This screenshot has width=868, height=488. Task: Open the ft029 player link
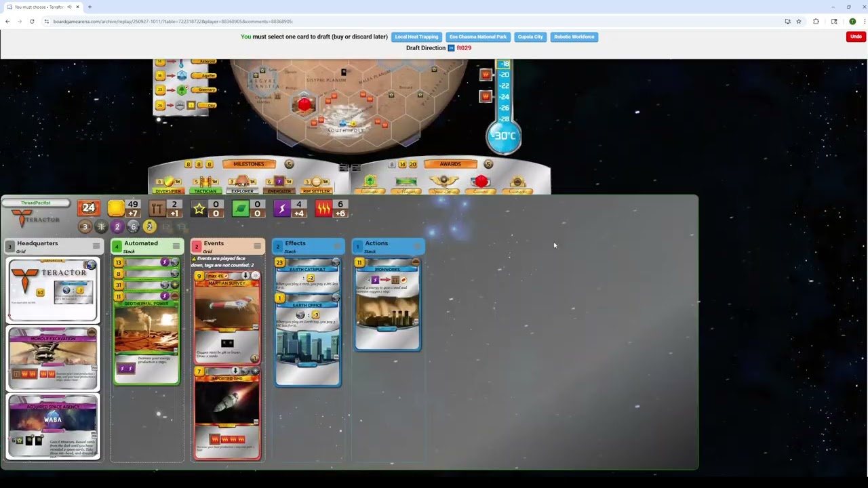click(464, 48)
